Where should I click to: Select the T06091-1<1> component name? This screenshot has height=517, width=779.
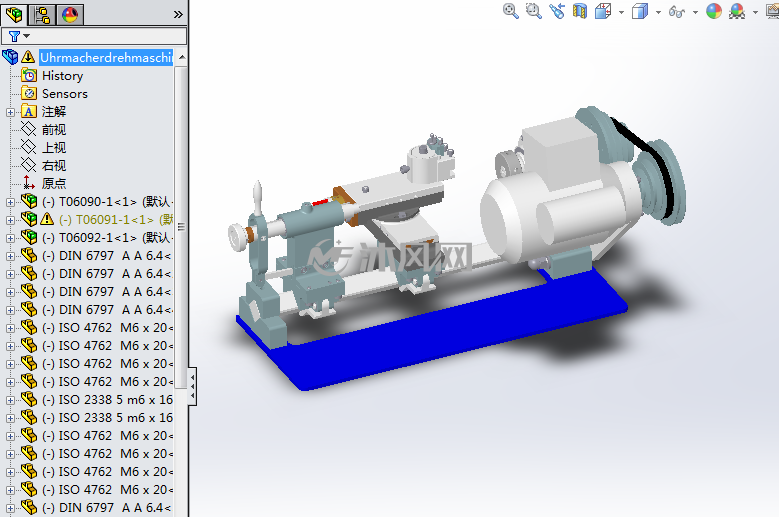pyautogui.click(x=115, y=220)
